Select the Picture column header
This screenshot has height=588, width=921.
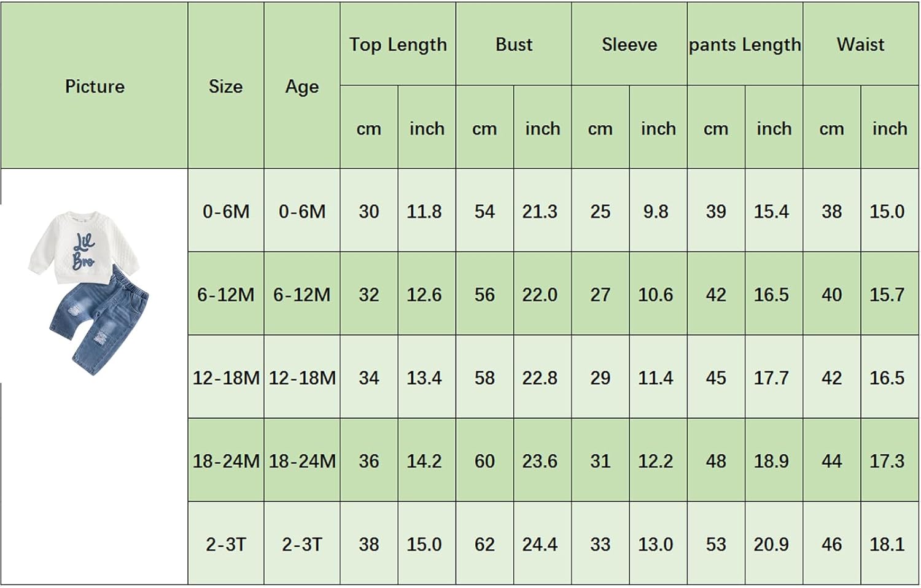click(95, 86)
